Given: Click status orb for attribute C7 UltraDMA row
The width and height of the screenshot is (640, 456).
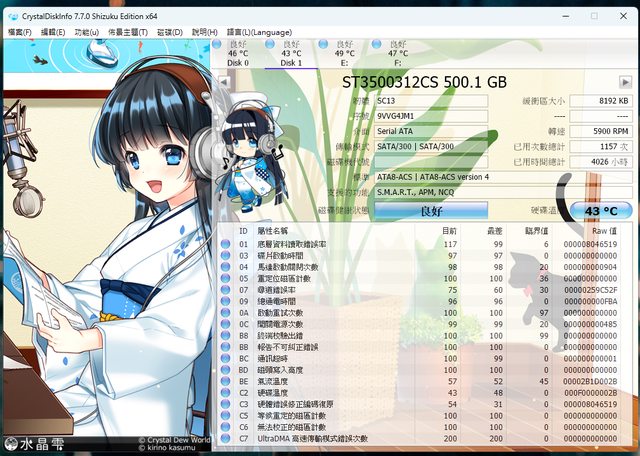Looking at the screenshot, I should pos(225,439).
